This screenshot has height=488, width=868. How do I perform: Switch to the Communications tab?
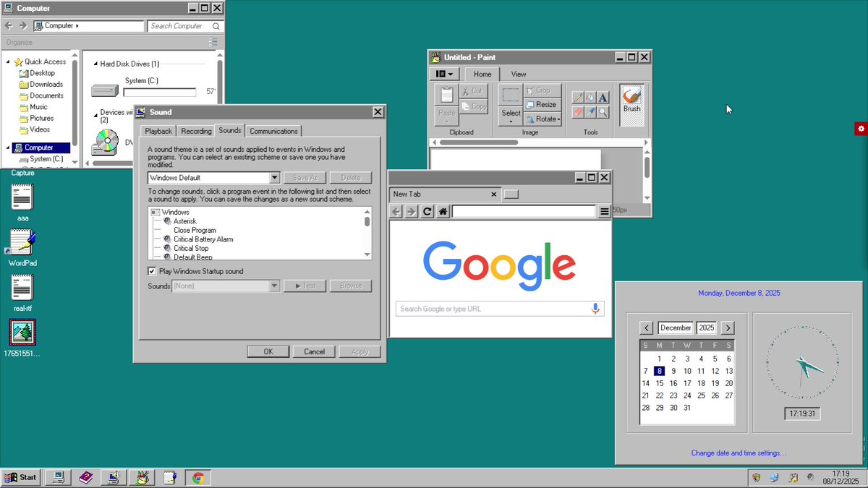click(x=273, y=131)
